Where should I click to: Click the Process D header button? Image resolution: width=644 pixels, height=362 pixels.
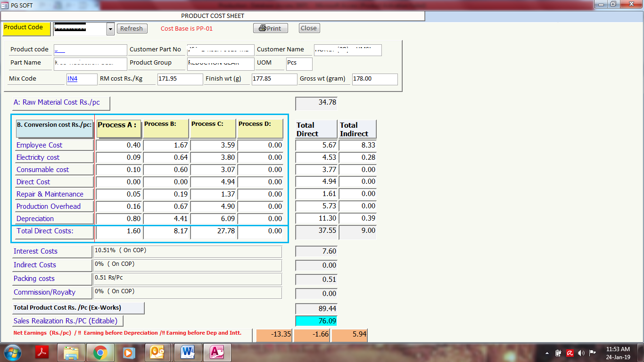point(260,128)
